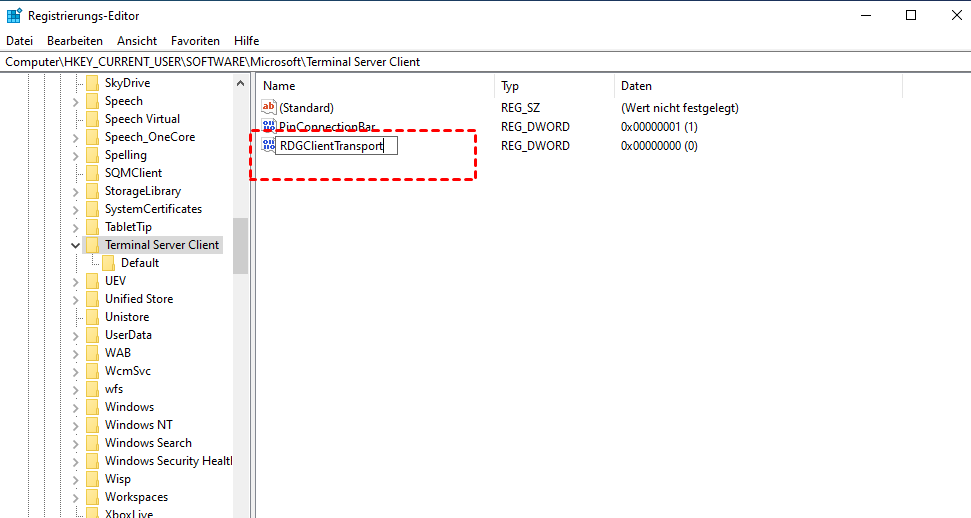971x518 pixels.
Task: Select the Windows NT folder icon
Action: pos(92,424)
